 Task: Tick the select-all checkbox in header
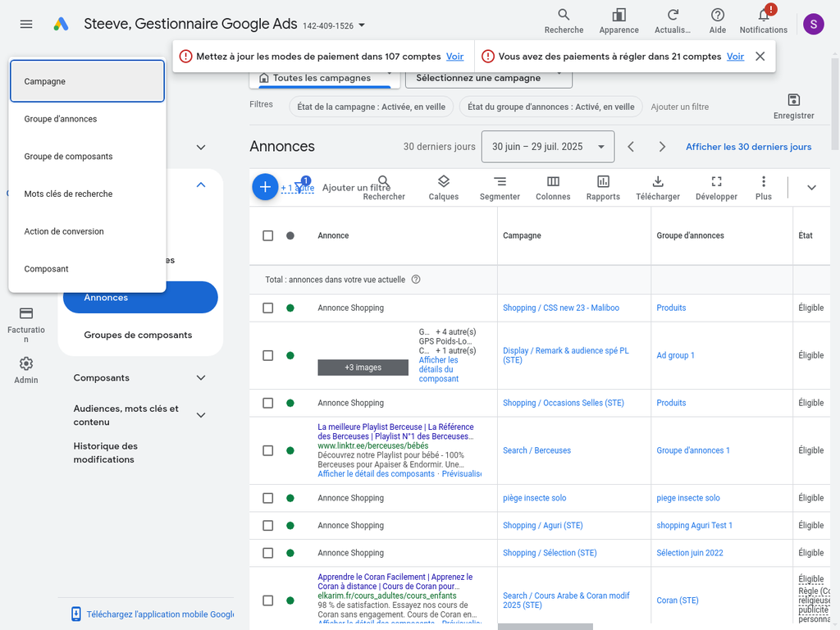268,235
